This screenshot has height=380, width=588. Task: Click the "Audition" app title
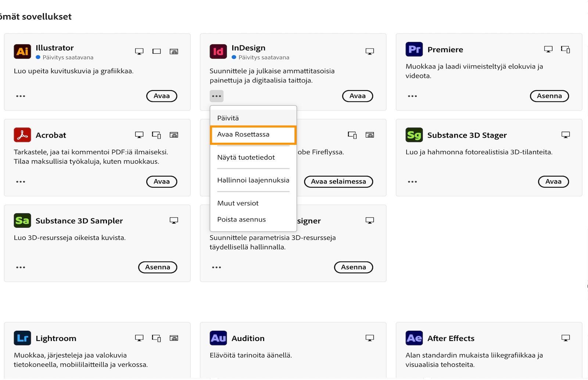click(248, 338)
